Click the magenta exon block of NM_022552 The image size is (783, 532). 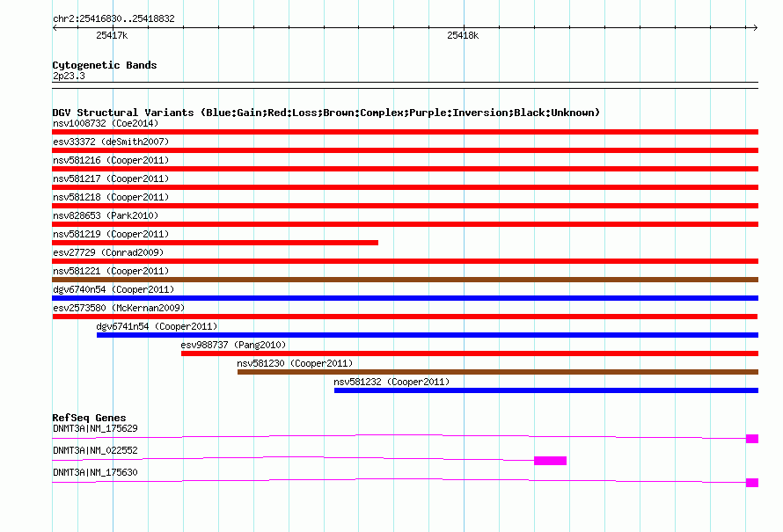point(550,461)
